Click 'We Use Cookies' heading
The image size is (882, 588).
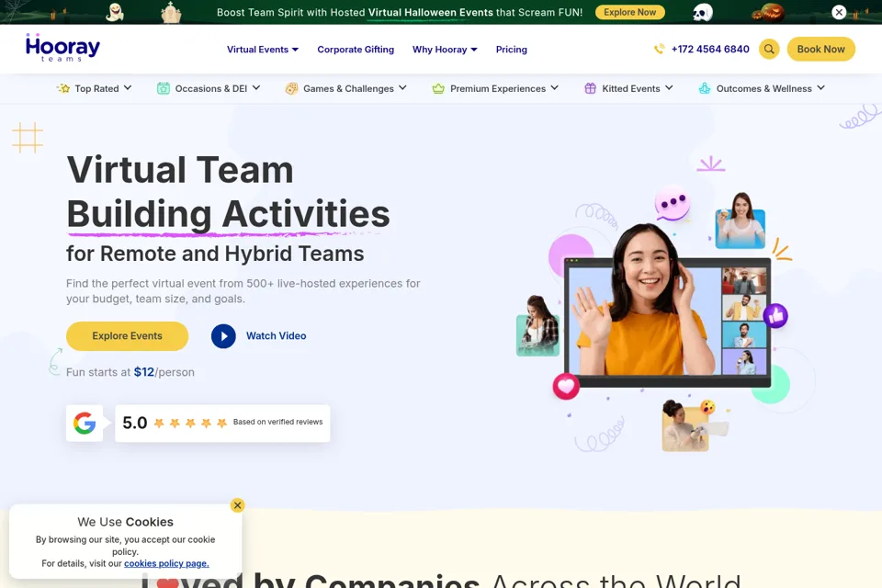(126, 522)
